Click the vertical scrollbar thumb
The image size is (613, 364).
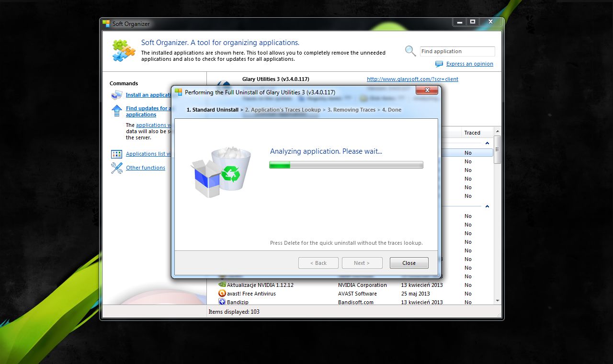coord(498,149)
